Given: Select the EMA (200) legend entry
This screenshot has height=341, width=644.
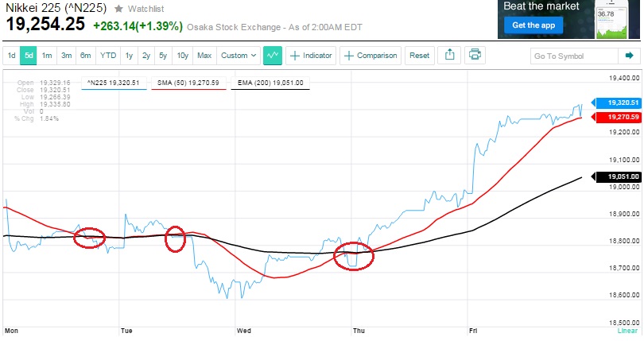Looking at the screenshot, I should [272, 82].
